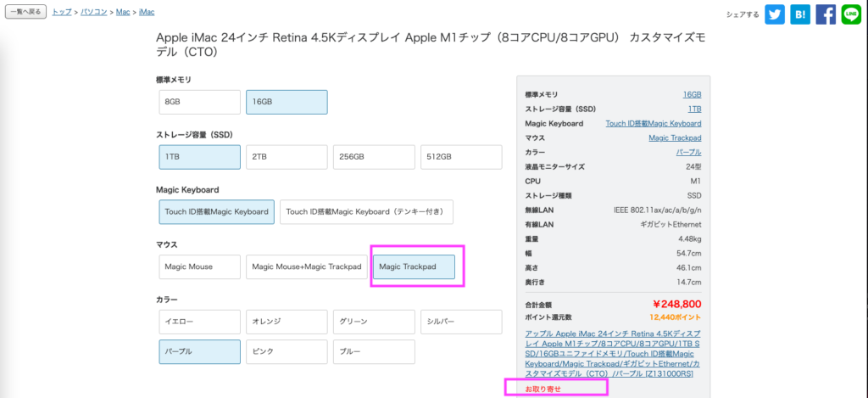Viewport: 868px width, 398px height.
Task: Click the 一覧へ戻る button
Action: (x=26, y=12)
